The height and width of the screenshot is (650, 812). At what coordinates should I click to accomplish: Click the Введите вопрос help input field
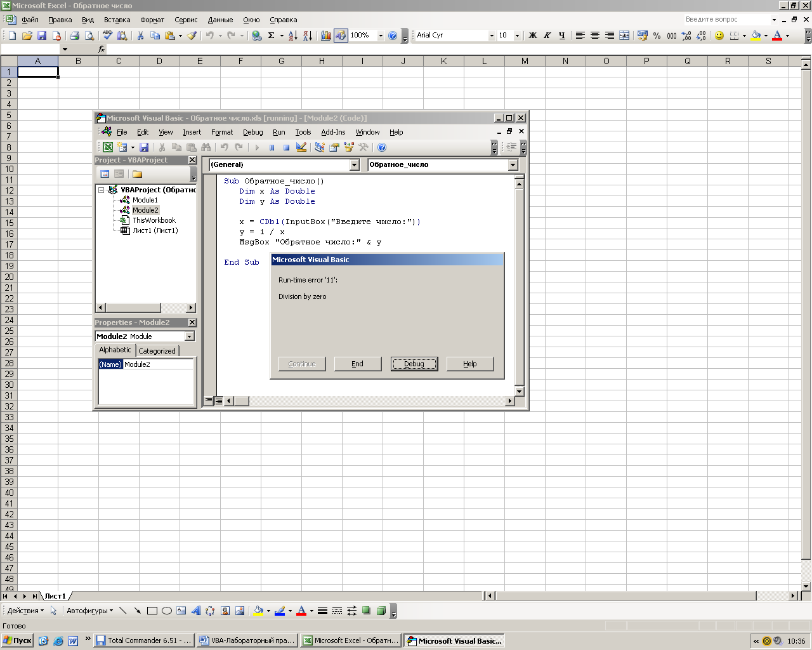pos(727,20)
